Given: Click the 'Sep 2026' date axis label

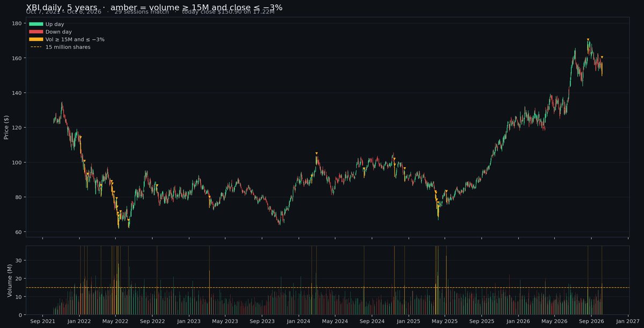Looking at the screenshot, I should pyautogui.click(x=590, y=322).
